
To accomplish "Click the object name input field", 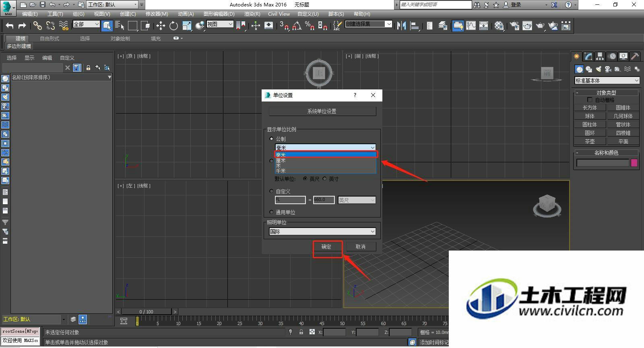I will click(x=603, y=163).
